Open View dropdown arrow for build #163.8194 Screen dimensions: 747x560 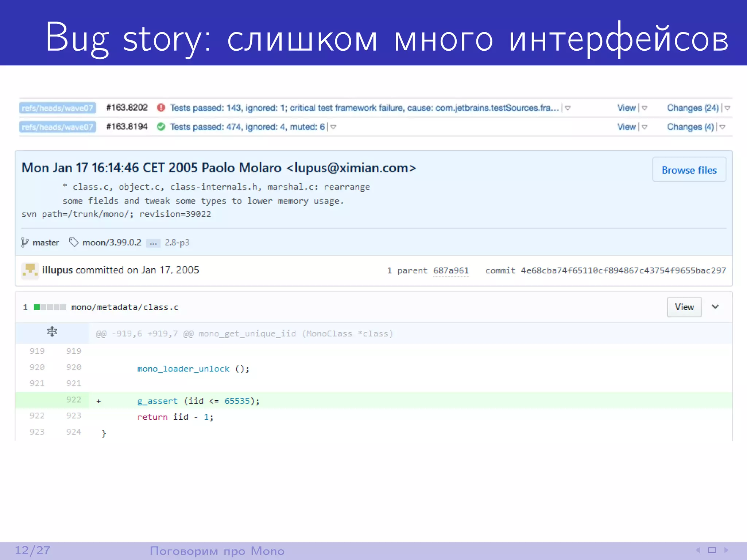pos(645,127)
